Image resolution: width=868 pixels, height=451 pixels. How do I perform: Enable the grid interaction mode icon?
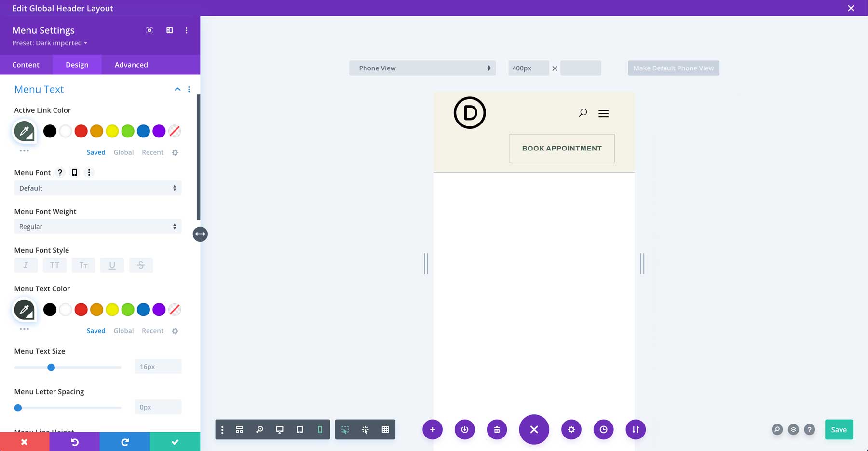pyautogui.click(x=385, y=429)
